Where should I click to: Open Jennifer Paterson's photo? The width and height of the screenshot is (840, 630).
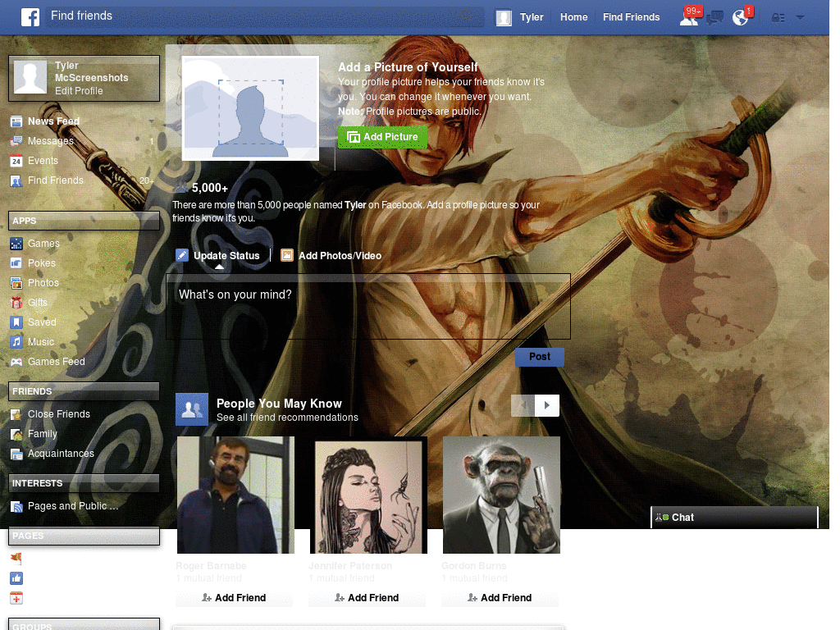pos(368,495)
